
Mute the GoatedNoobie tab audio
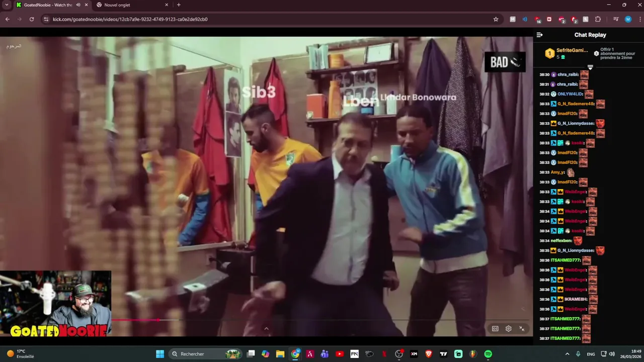(78, 5)
